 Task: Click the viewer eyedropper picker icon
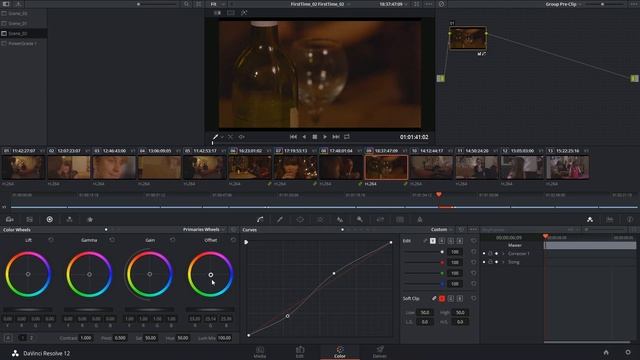coord(215,137)
